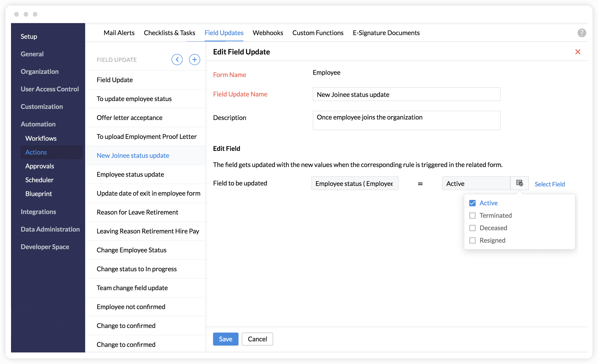Image resolution: width=598 pixels, height=364 pixels.
Task: Open Workflows under Automation
Action: click(x=41, y=138)
